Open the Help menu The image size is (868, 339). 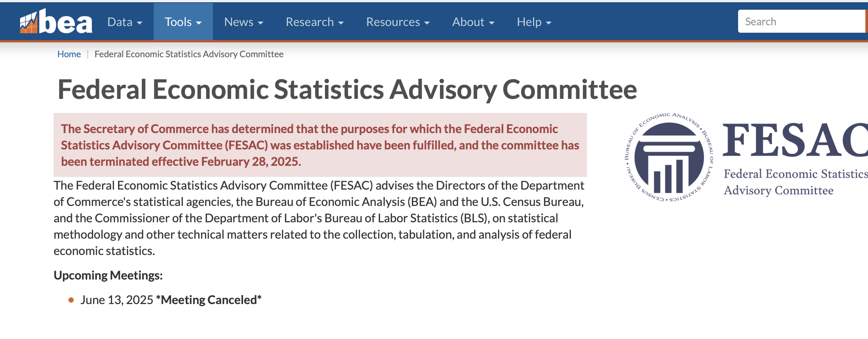point(534,22)
